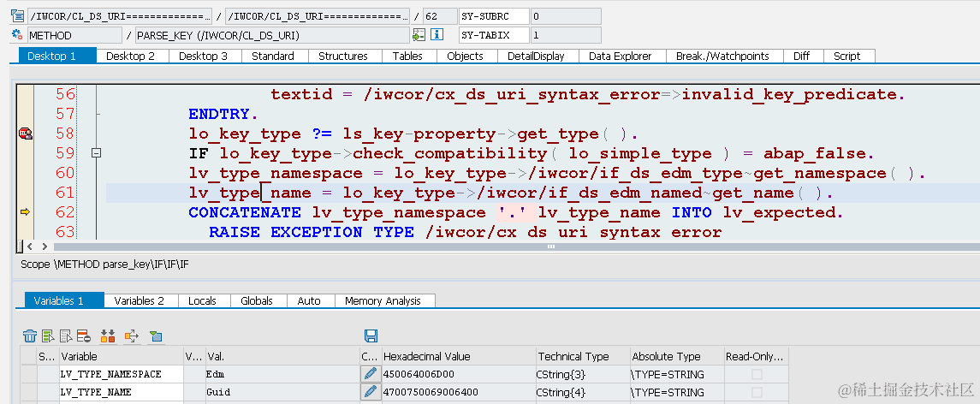Image resolution: width=980 pixels, height=404 pixels.
Task: Click the value cell 'Edm'
Action: tap(283, 374)
